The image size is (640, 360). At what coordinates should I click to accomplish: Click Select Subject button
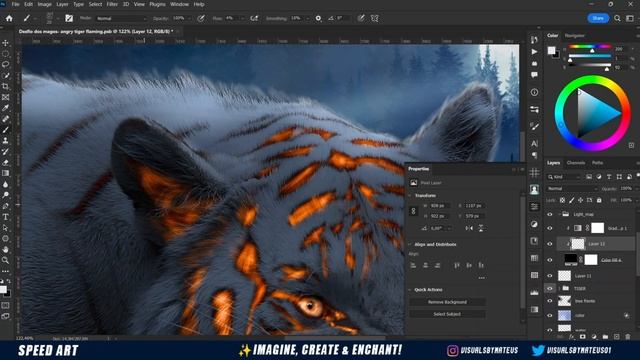pyautogui.click(x=447, y=314)
